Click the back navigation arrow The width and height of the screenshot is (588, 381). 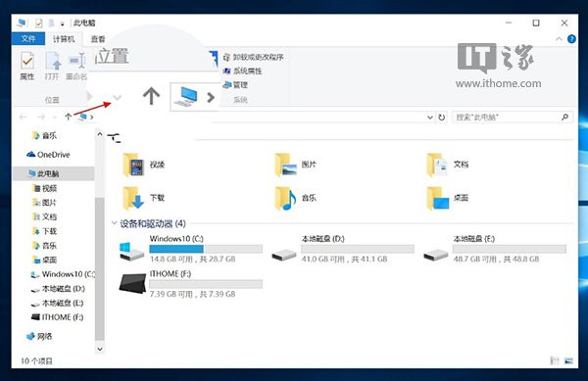click(x=24, y=118)
